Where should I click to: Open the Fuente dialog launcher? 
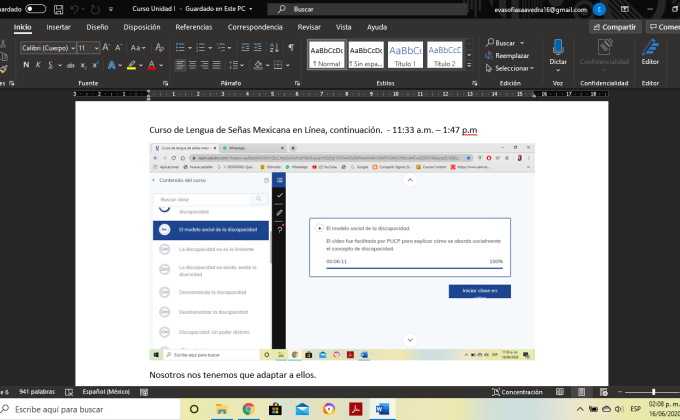pyautogui.click(x=165, y=83)
